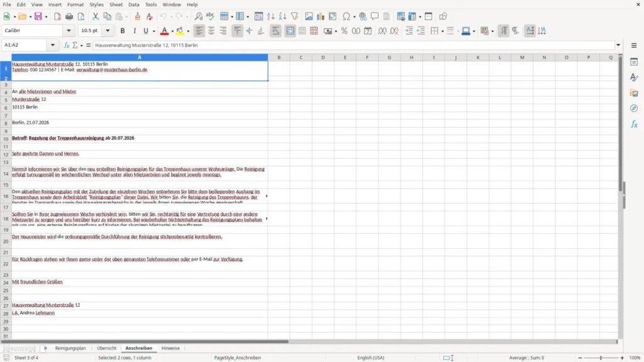This screenshot has width=644, height=362.
Task: Toggle Merge and Center Cells
Action: point(290,31)
